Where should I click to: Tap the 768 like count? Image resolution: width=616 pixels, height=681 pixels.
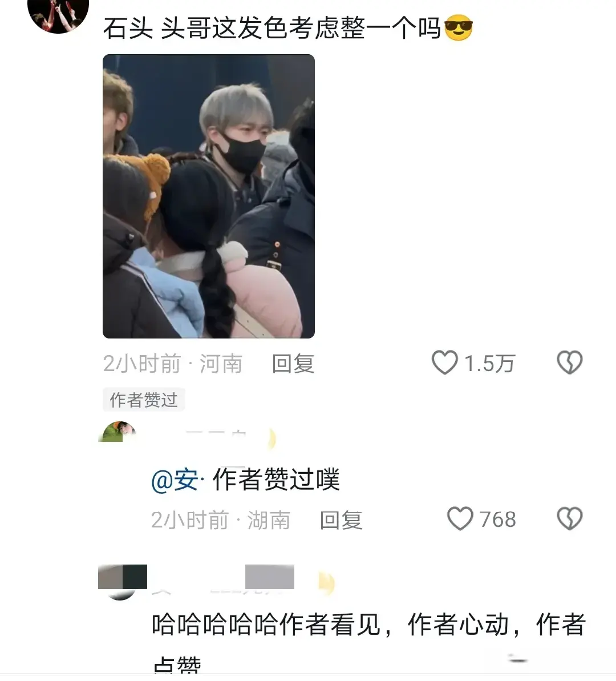pyautogui.click(x=498, y=519)
